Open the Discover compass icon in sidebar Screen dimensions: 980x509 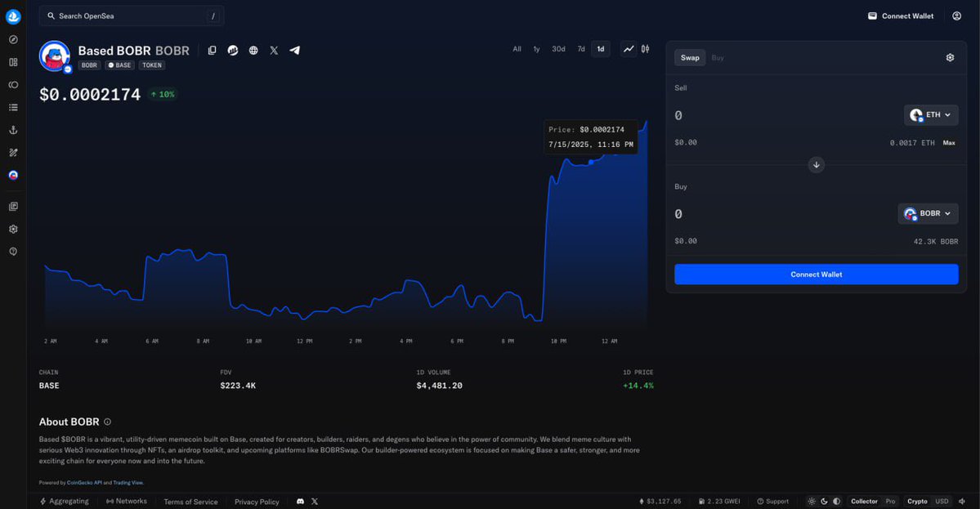point(13,39)
